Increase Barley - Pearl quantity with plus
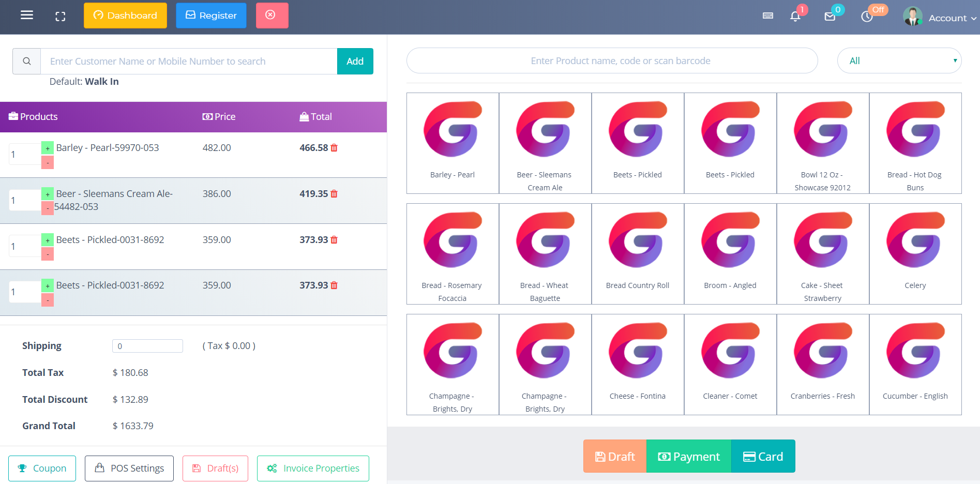 [x=48, y=148]
